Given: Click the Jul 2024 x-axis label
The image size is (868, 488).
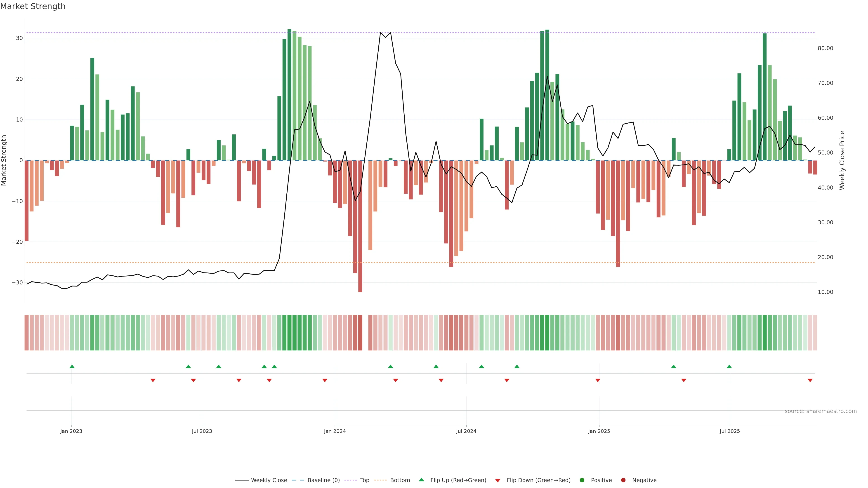Looking at the screenshot, I should pos(466,431).
